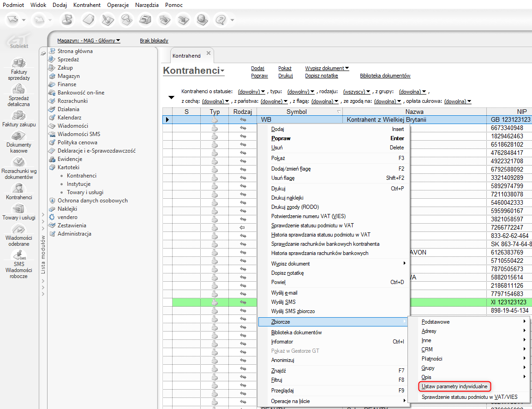Open the Wypisz dokument dropdown link
The height and width of the screenshot is (409, 532).
tap(327, 68)
